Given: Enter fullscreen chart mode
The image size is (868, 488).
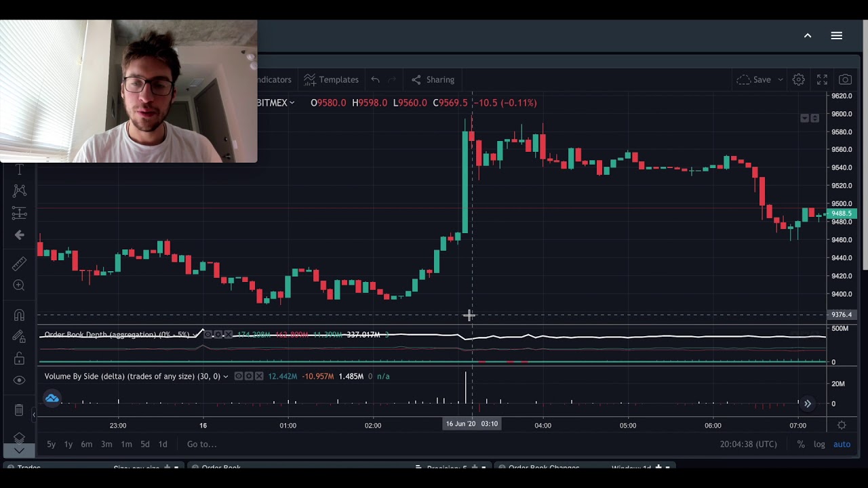Looking at the screenshot, I should (x=822, y=79).
